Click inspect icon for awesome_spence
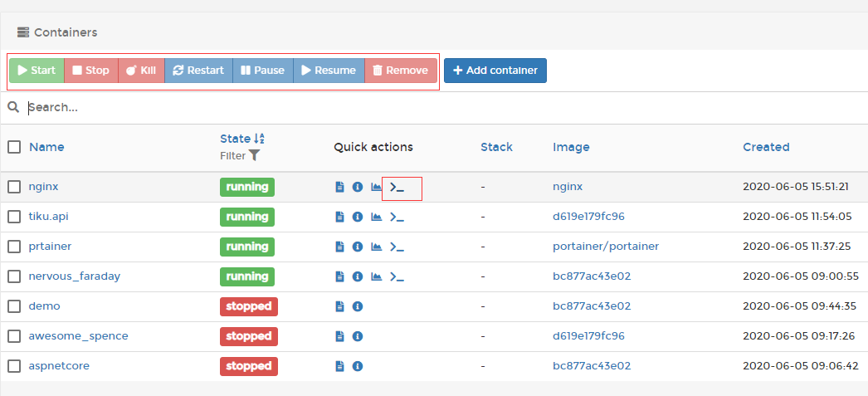Viewport: 868px width, 396px height. click(x=358, y=337)
